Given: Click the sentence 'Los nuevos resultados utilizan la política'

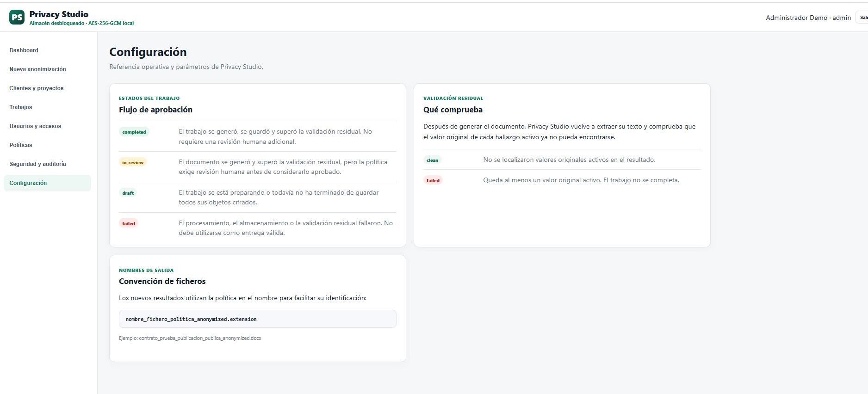Looking at the screenshot, I should pos(242,298).
